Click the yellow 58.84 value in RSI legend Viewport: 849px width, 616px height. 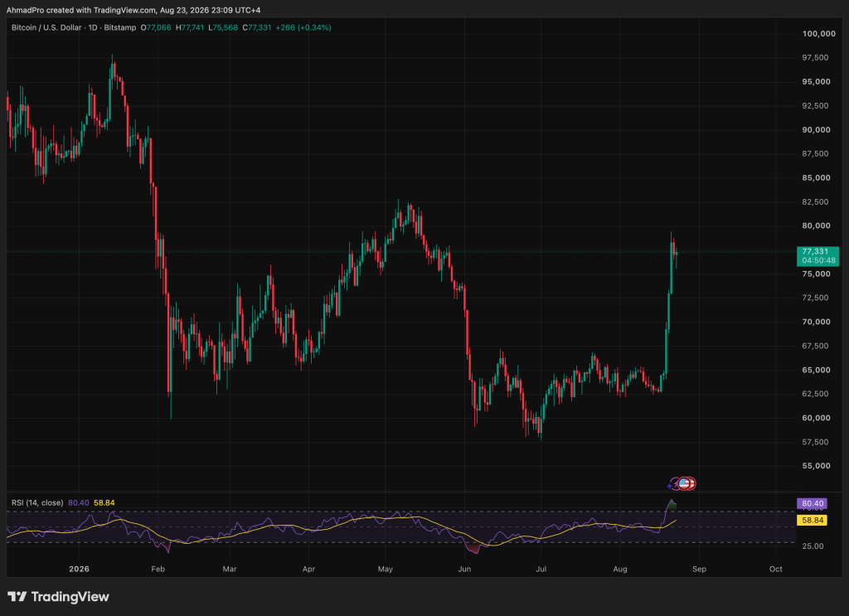pos(104,503)
